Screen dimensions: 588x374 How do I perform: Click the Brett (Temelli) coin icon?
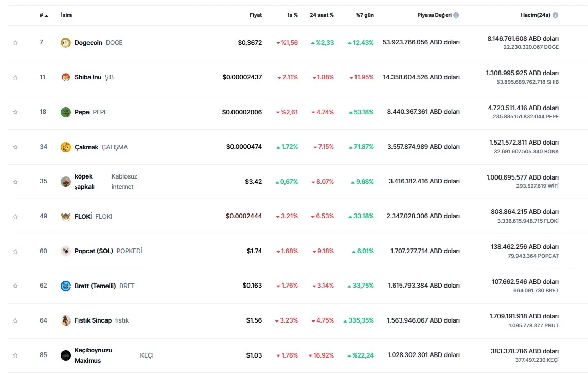click(x=65, y=286)
